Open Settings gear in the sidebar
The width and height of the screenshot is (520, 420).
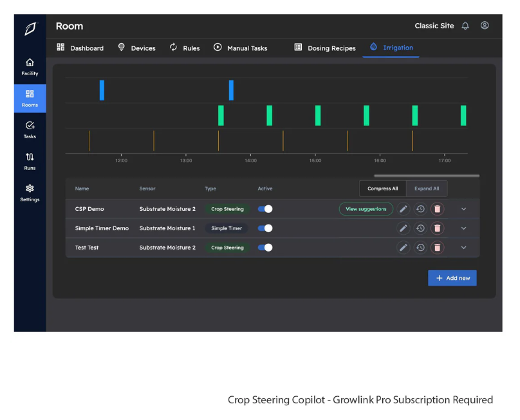(x=30, y=192)
